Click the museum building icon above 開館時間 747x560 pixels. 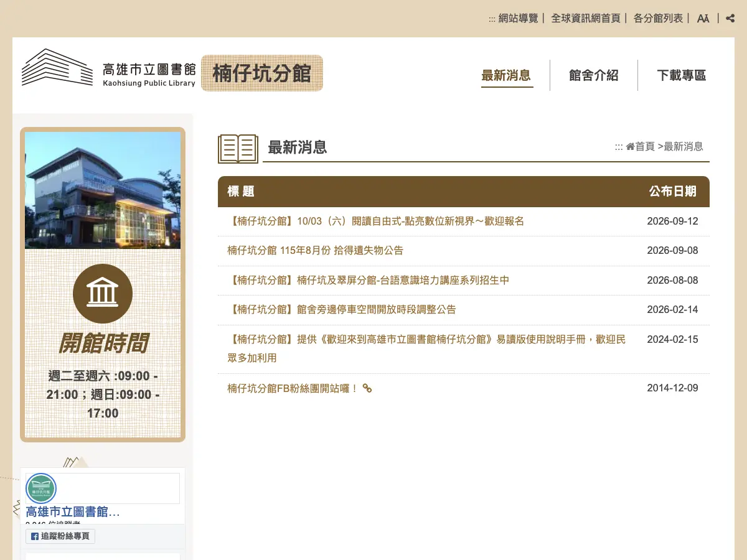tap(103, 294)
